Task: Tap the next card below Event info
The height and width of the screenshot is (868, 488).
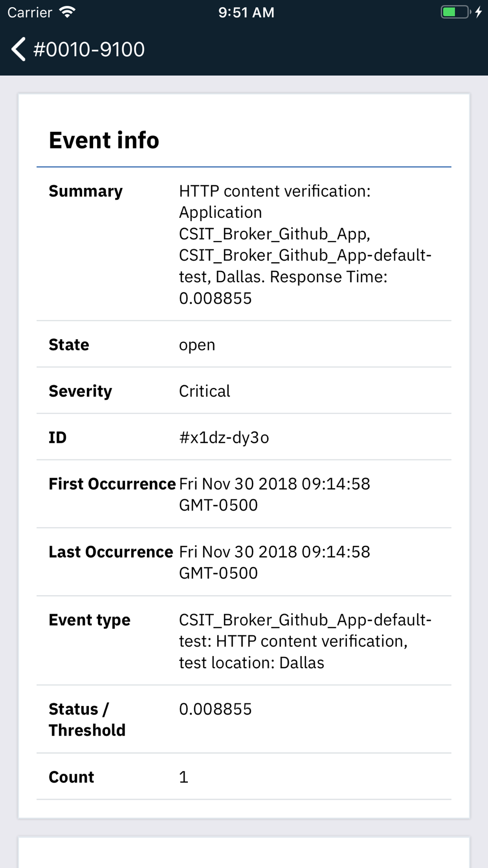Action: (244, 853)
